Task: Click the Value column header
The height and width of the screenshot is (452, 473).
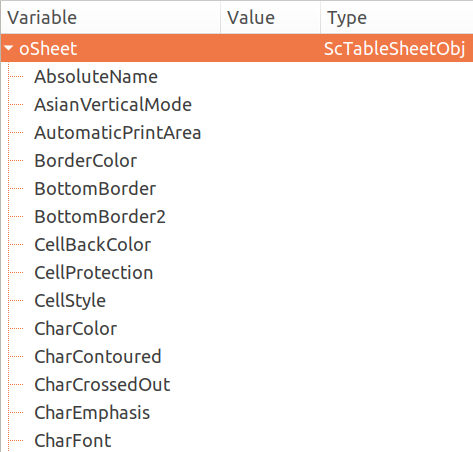Action: tap(270, 17)
